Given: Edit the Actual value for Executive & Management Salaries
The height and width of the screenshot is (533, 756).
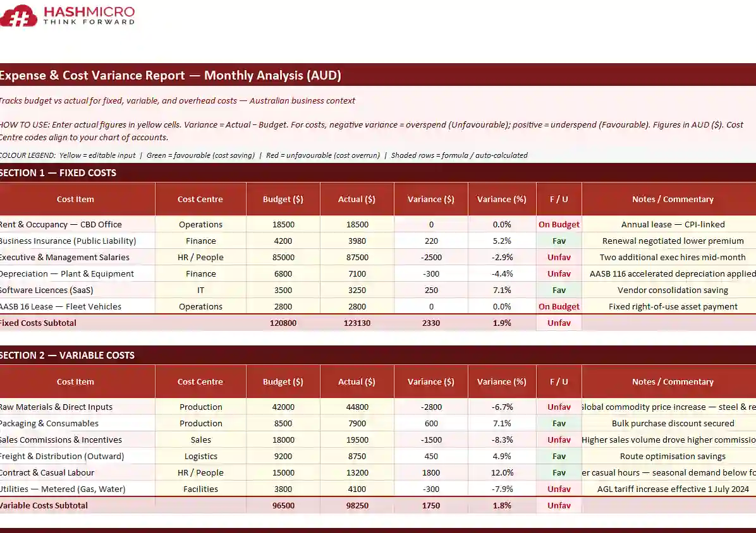Looking at the screenshot, I should pyautogui.click(x=357, y=257).
